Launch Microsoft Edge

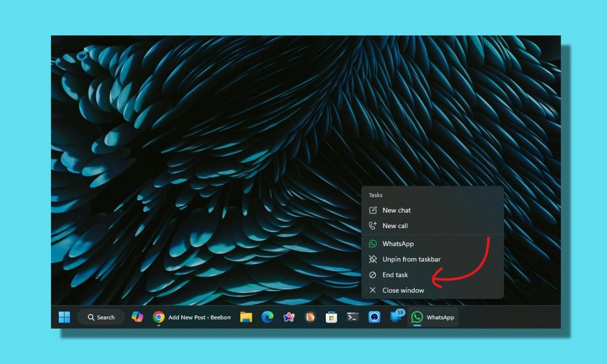[x=267, y=317]
